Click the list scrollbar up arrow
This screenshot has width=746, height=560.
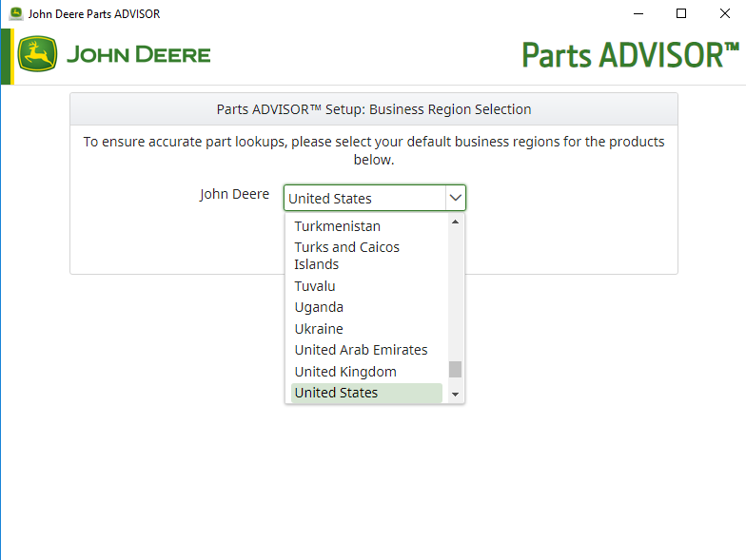(455, 222)
